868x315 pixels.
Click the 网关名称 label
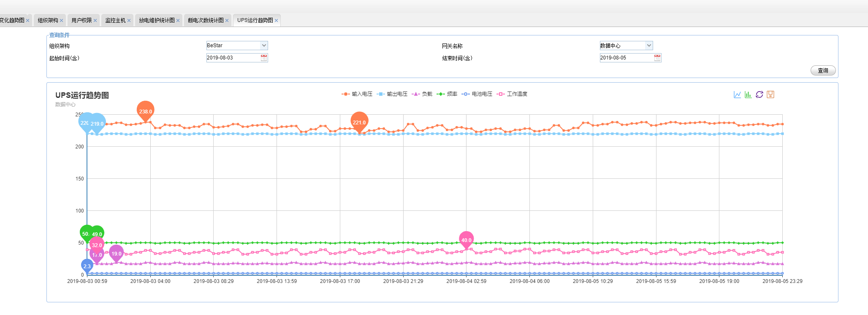(x=452, y=46)
